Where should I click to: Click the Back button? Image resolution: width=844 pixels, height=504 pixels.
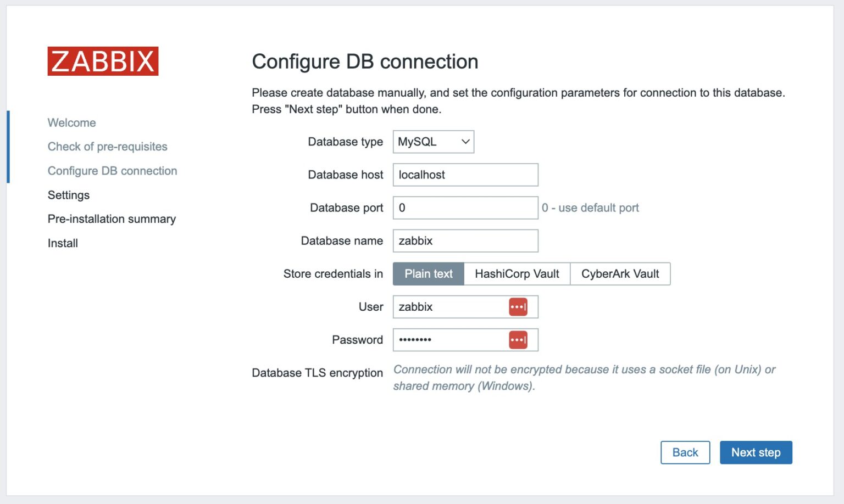[685, 452]
